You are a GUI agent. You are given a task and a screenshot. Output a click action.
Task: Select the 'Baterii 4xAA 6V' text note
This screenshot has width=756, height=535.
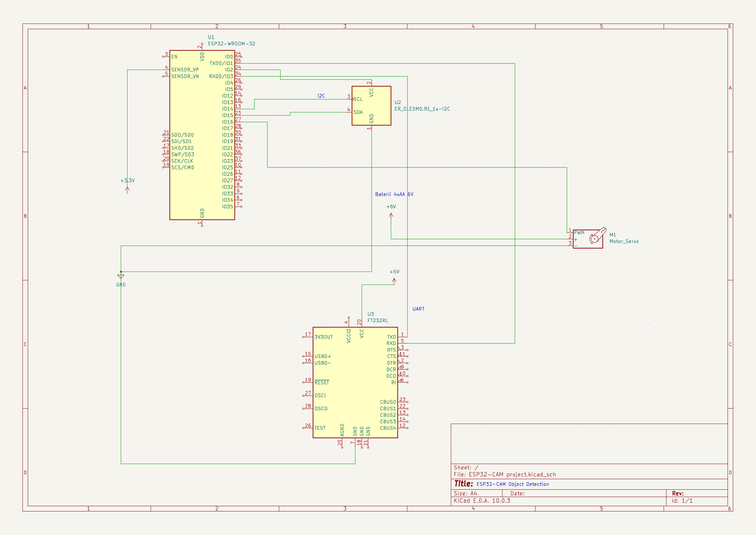click(x=394, y=194)
